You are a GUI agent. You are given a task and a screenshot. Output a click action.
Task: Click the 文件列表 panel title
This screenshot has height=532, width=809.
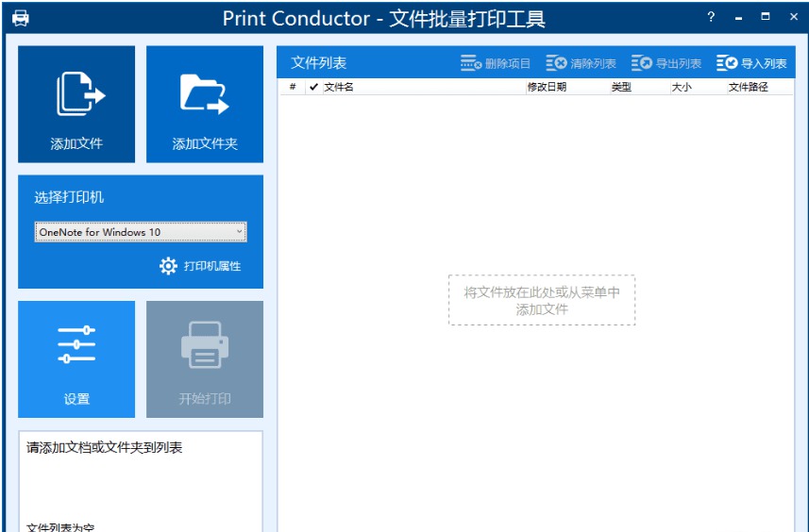pos(318,63)
